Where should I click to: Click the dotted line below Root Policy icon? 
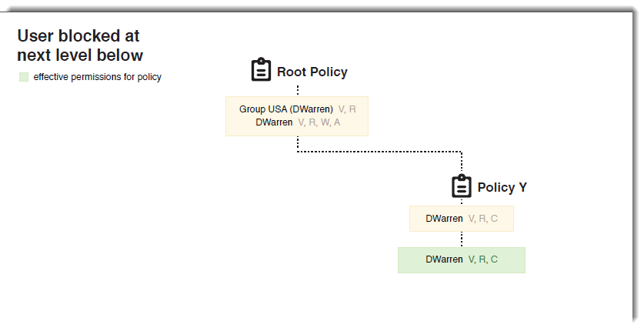[x=298, y=89]
